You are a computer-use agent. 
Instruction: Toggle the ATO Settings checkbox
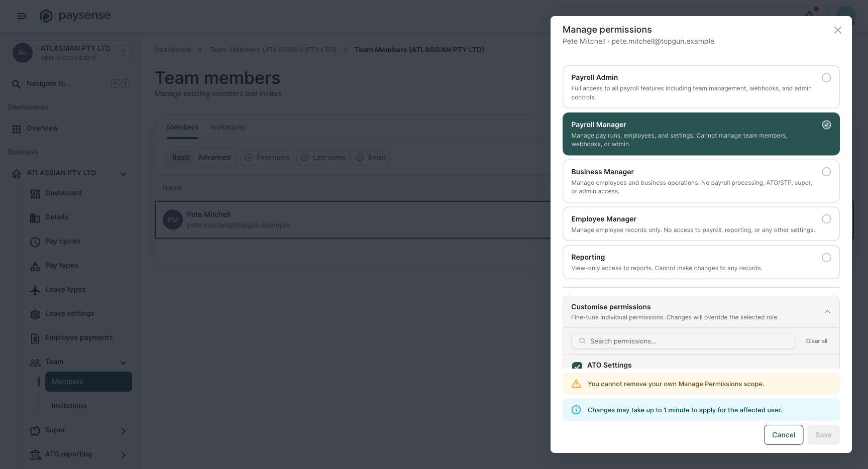[577, 366]
